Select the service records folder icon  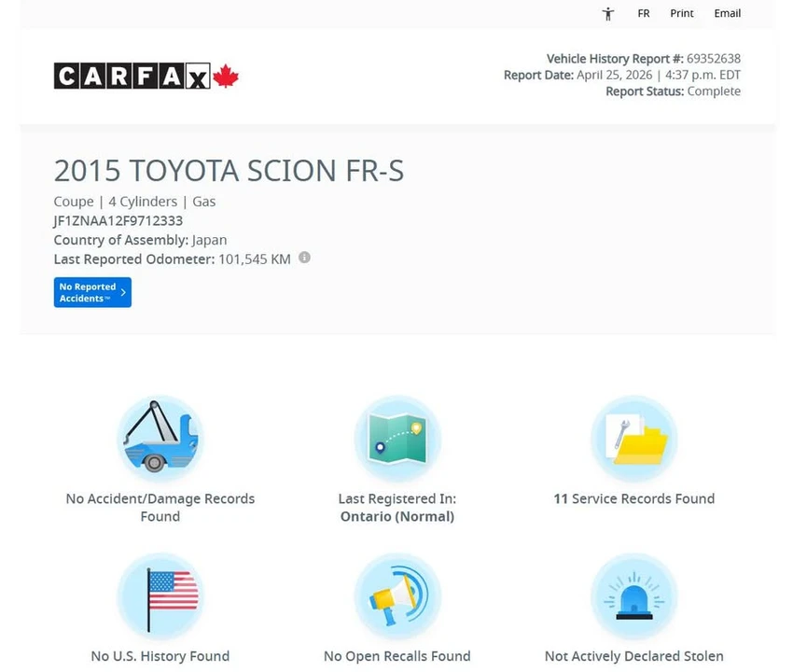pyautogui.click(x=634, y=439)
